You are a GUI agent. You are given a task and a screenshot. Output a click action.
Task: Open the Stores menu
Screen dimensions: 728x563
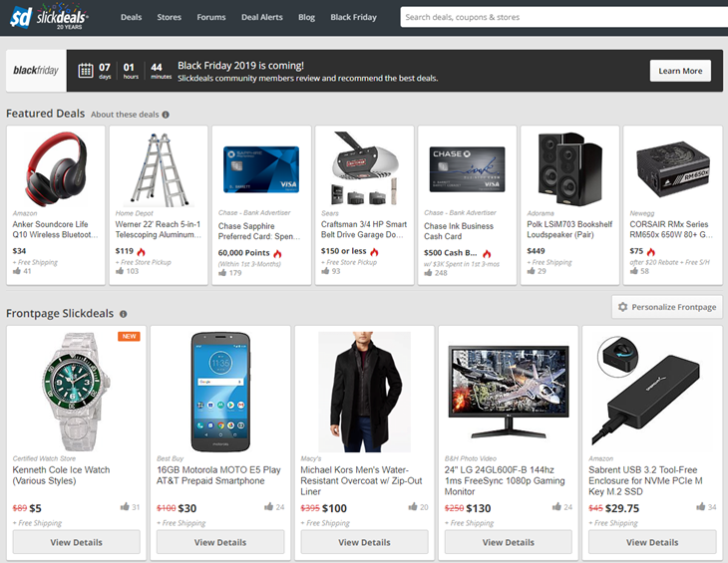tap(169, 17)
